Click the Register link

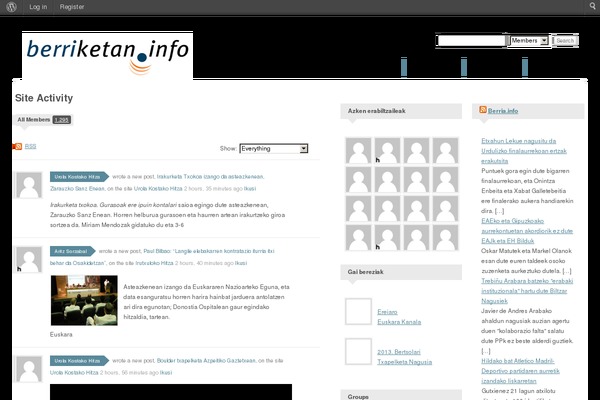click(x=72, y=7)
